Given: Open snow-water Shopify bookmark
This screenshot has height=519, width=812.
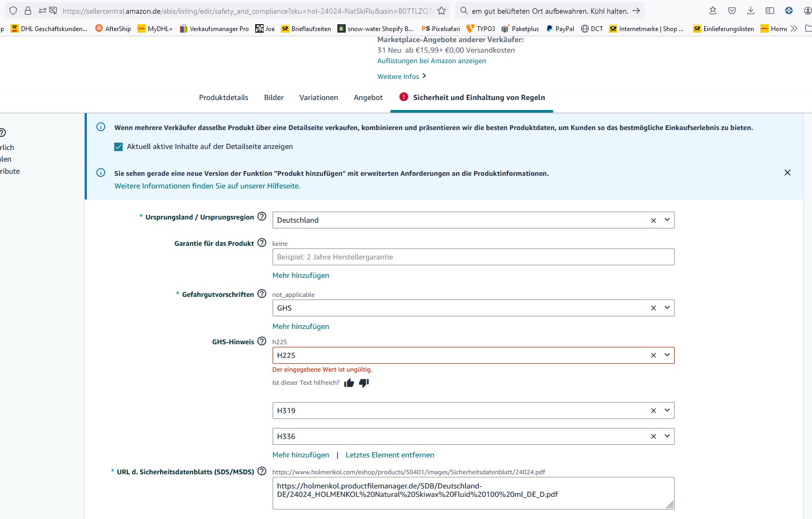Looking at the screenshot, I should (376, 28).
